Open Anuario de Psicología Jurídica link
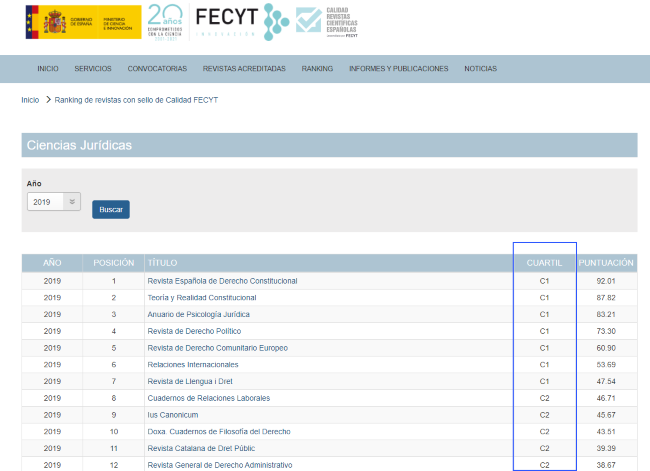The image size is (650, 471). (199, 314)
